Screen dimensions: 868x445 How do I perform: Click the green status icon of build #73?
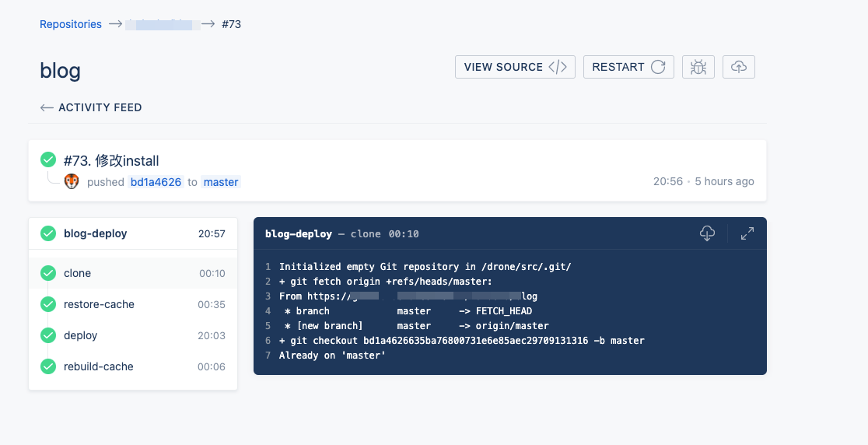48,159
